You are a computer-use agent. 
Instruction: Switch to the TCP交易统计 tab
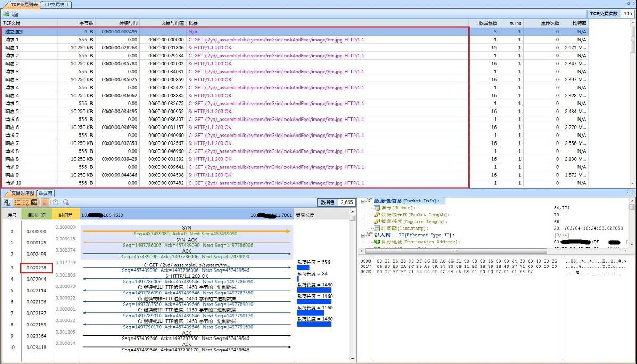pyautogui.click(x=56, y=4)
